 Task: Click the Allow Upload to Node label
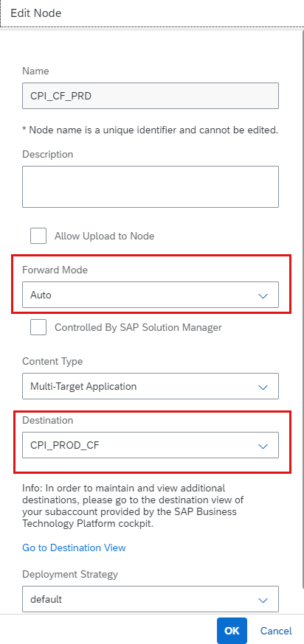(105, 237)
